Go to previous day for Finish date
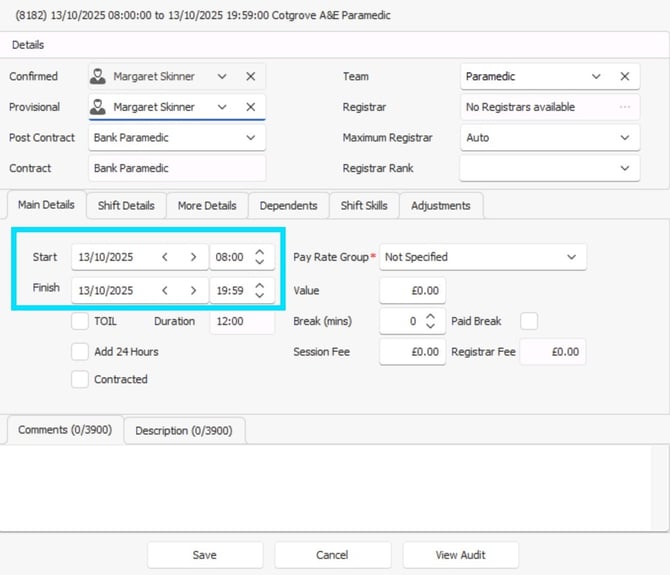 [x=166, y=290]
